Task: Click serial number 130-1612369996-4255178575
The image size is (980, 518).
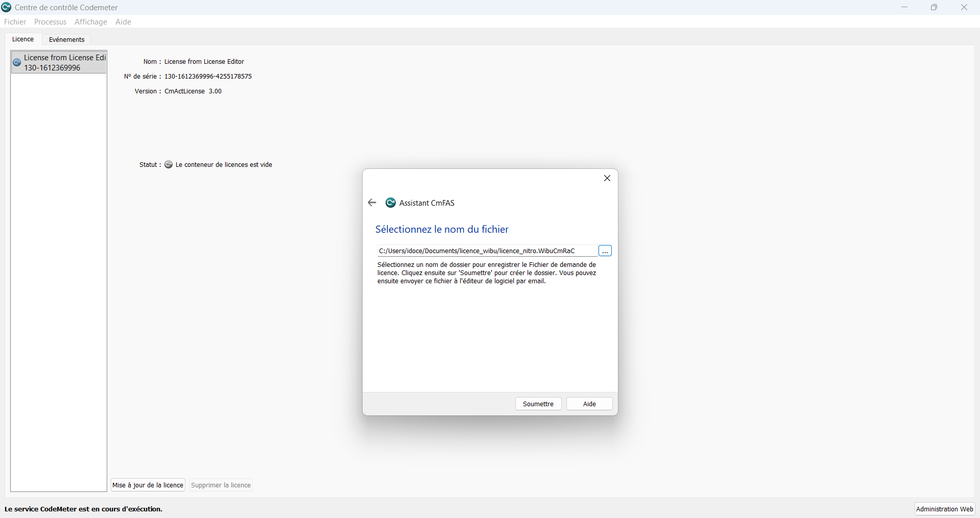Action: pos(208,76)
